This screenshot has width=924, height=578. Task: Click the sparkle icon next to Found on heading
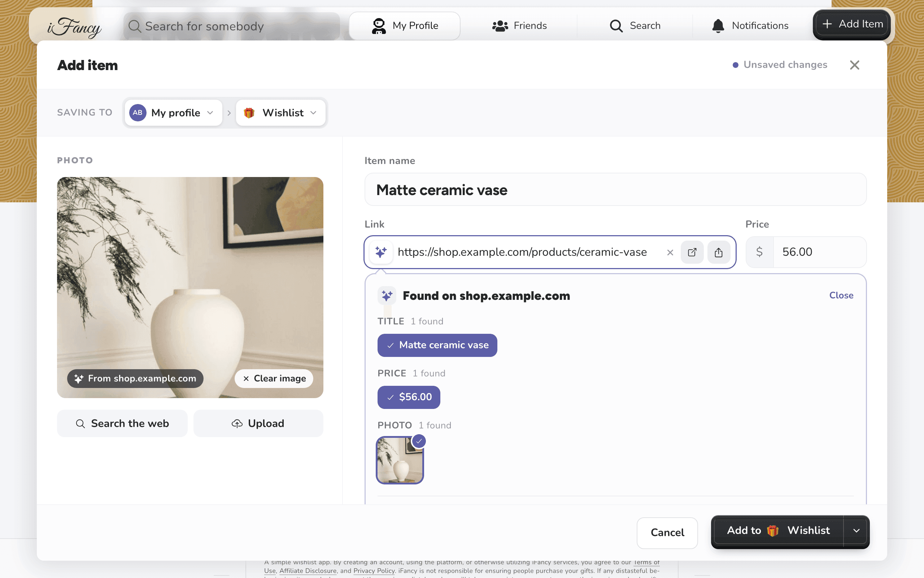click(x=387, y=296)
